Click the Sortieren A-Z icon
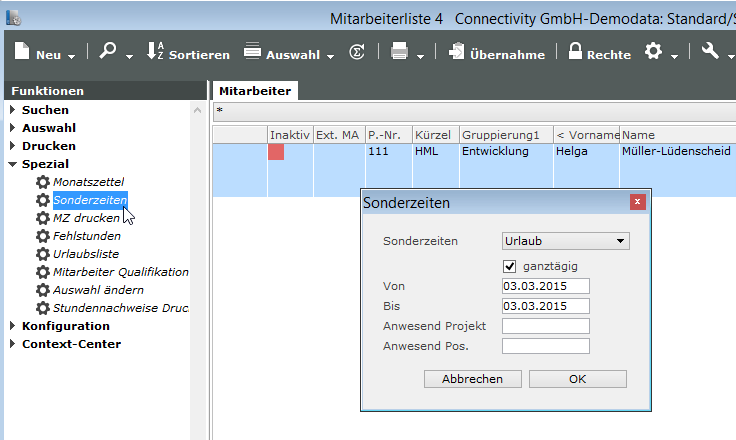Screen dimensions: 736x440 [x=155, y=52]
